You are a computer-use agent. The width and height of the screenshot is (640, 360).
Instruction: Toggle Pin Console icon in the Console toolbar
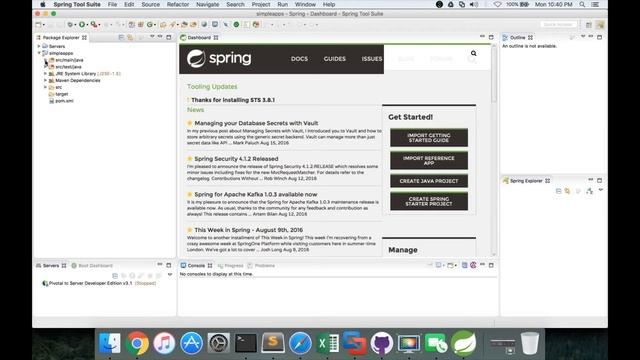point(464,265)
